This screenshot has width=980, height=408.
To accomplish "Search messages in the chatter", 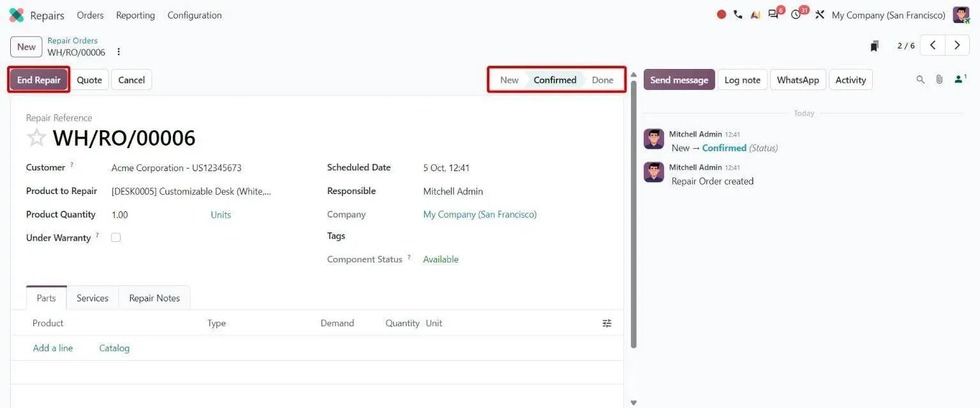I will [x=920, y=80].
